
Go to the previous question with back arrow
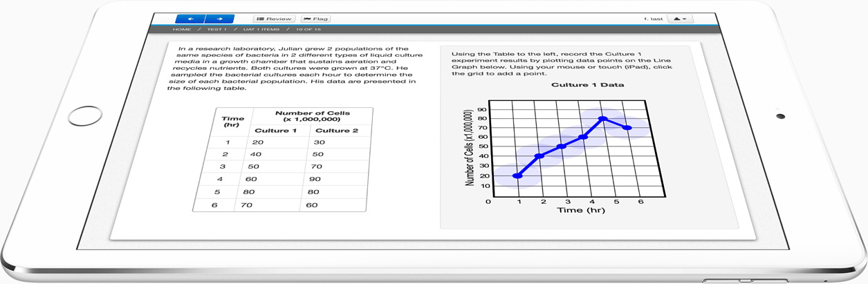click(x=190, y=19)
